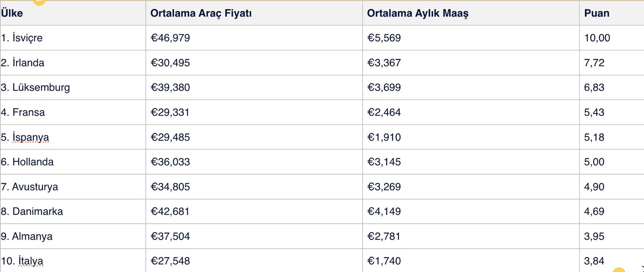
Task: Select the 10,00 score cell
Action: point(612,38)
